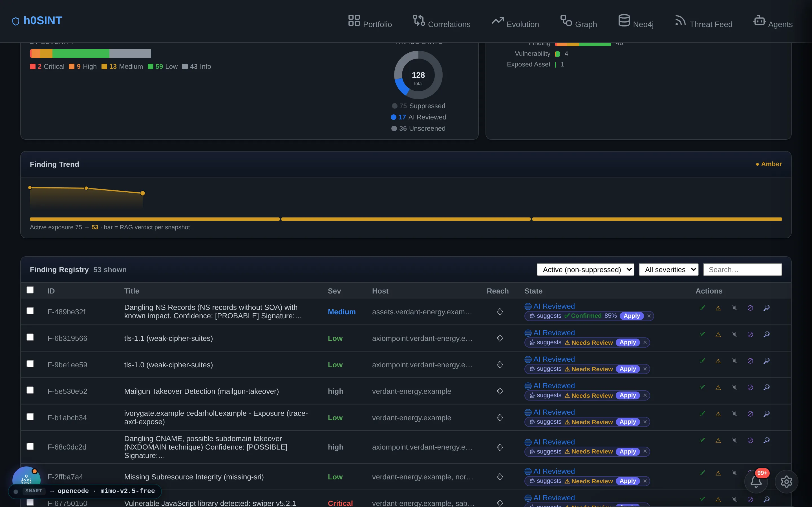Dismiss the AI suggestion on F-6b319566
812x507 pixels.
tap(645, 342)
